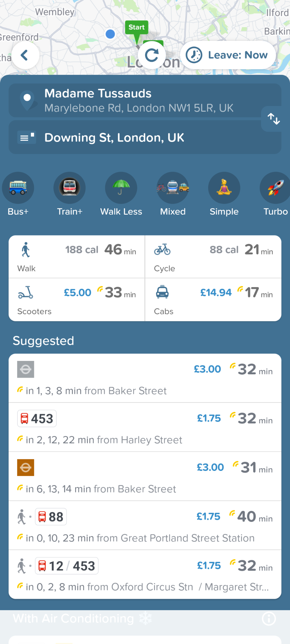Open the 88 bus route suggestion
Screen dimensions: 290x644
tap(145, 526)
